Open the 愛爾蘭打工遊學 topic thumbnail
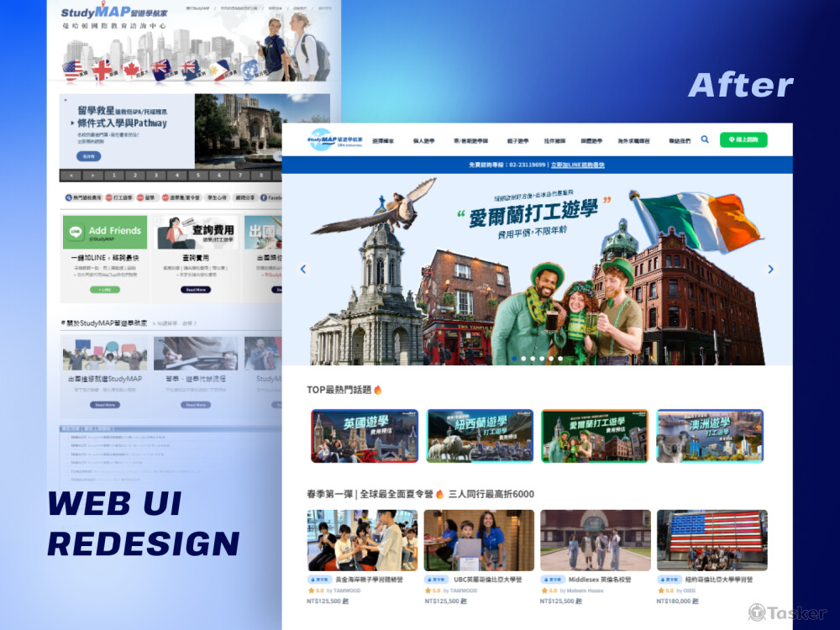 point(595,435)
